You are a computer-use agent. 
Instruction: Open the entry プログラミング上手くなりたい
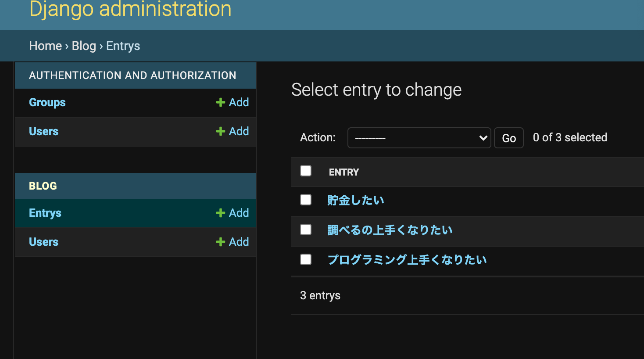[407, 259]
